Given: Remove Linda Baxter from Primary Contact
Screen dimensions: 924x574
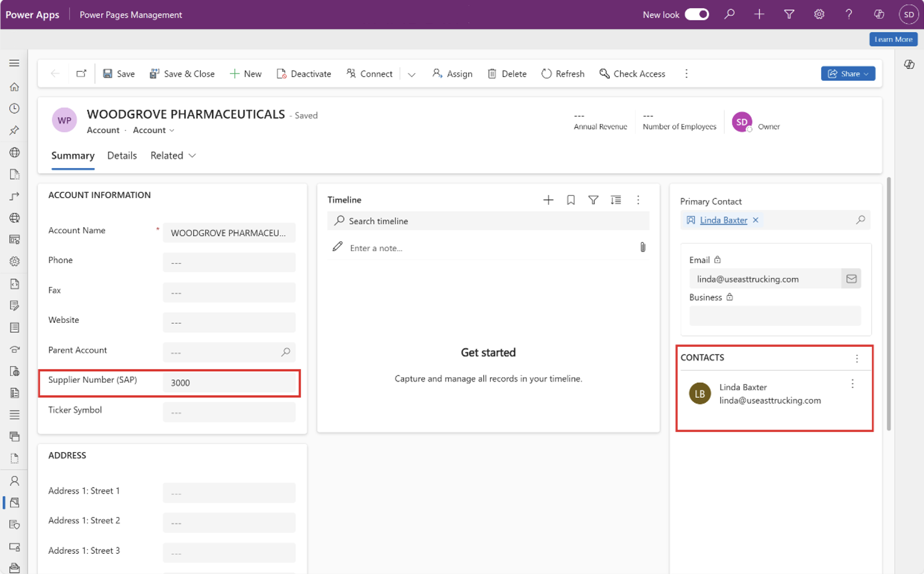Looking at the screenshot, I should coord(756,220).
